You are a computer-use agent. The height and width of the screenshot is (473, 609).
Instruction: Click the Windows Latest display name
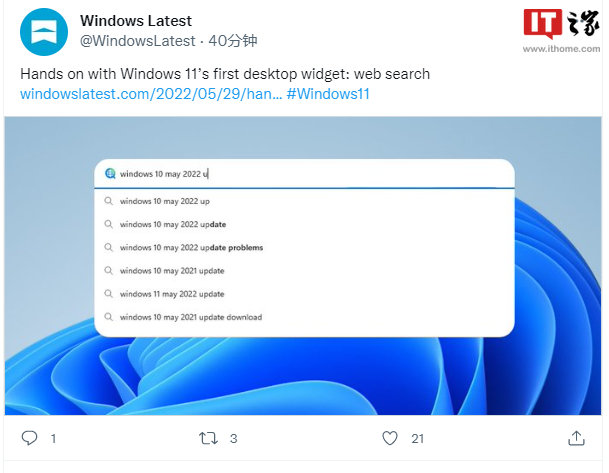tap(136, 20)
